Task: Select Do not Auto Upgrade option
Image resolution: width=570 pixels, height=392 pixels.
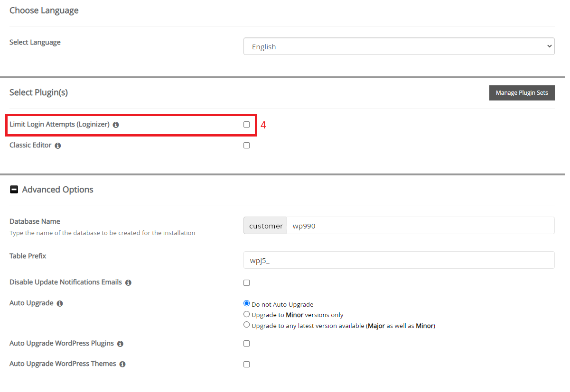Action: (x=246, y=303)
